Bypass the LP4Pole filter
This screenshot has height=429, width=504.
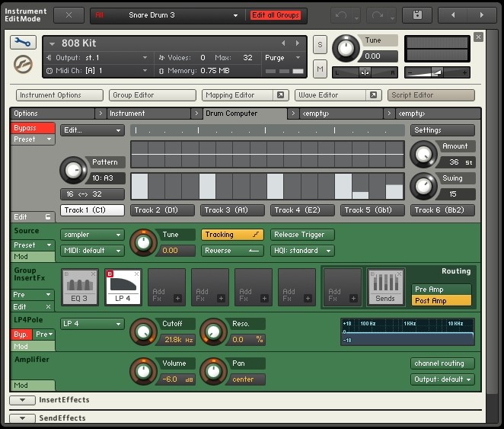(21, 335)
